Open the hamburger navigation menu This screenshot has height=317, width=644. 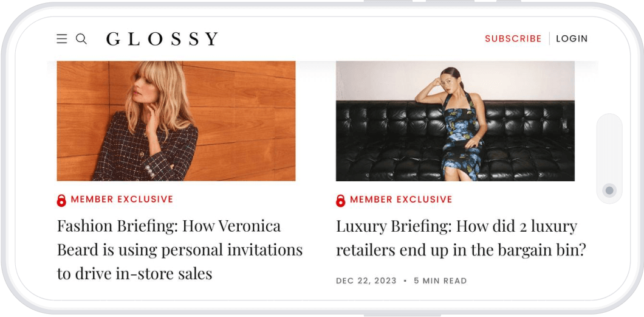click(61, 39)
